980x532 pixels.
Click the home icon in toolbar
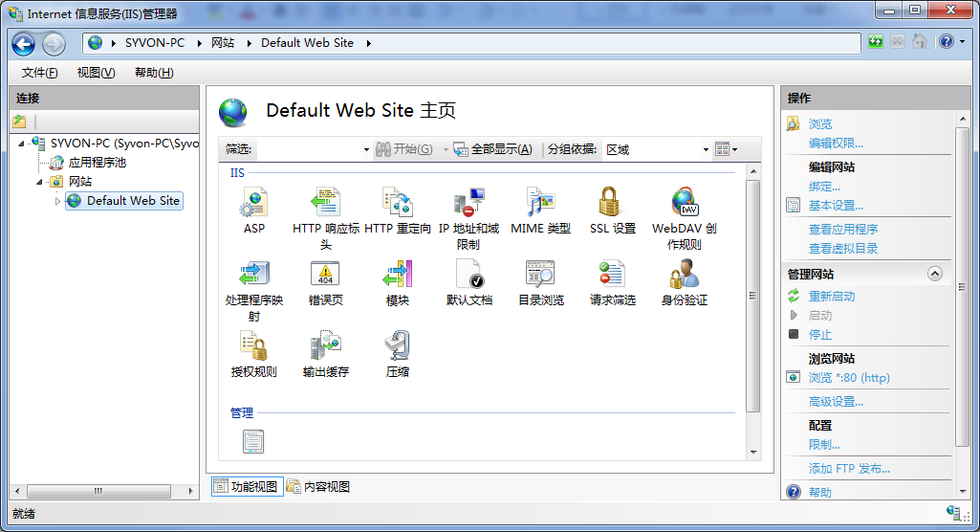(920, 42)
